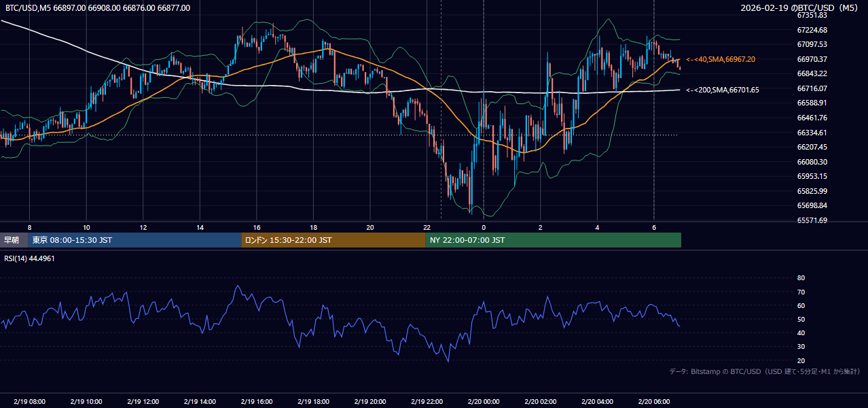Screen dimensions: 868x408
Task: Click price axis value 66461.76
Action: (x=812, y=118)
